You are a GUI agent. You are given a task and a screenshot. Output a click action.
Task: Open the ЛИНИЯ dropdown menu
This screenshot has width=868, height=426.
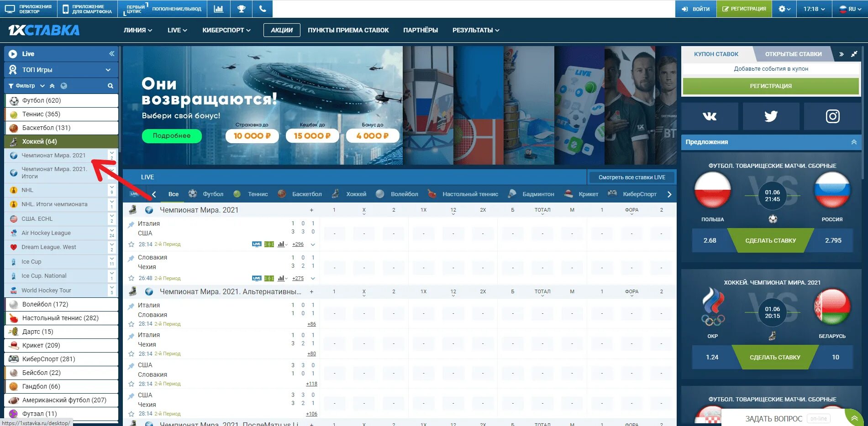pyautogui.click(x=137, y=30)
